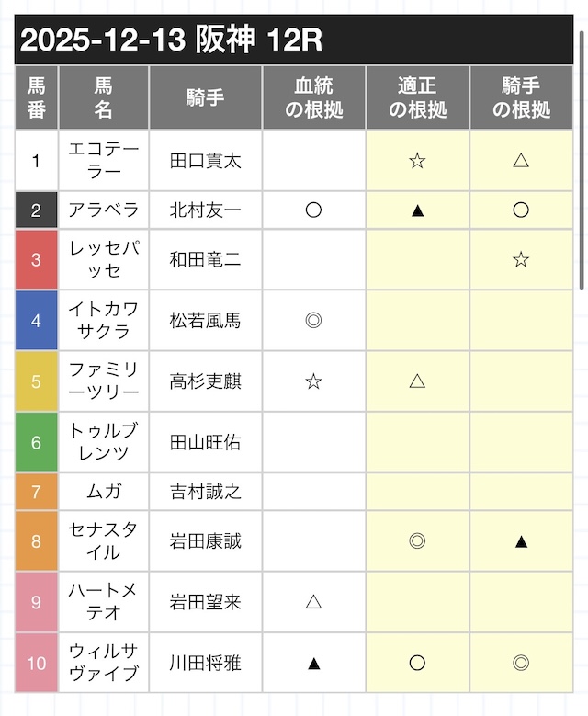Click the vertical scrollbar on the right

(x=582, y=156)
